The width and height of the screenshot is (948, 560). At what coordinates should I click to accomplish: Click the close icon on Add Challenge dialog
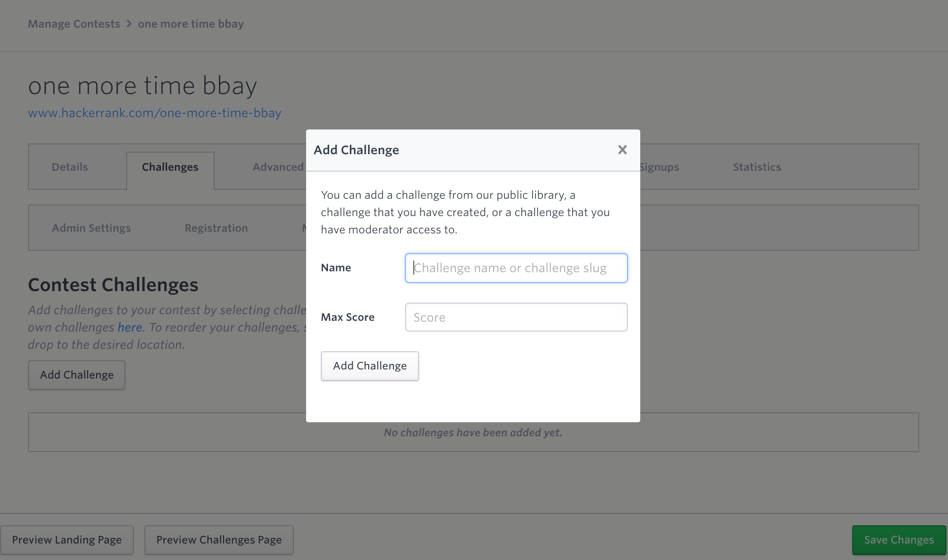(x=621, y=149)
